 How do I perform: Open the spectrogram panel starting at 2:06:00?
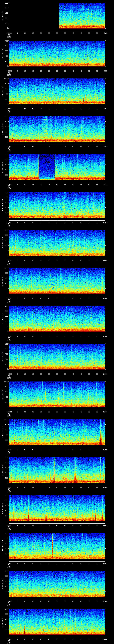[x=57, y=91]
